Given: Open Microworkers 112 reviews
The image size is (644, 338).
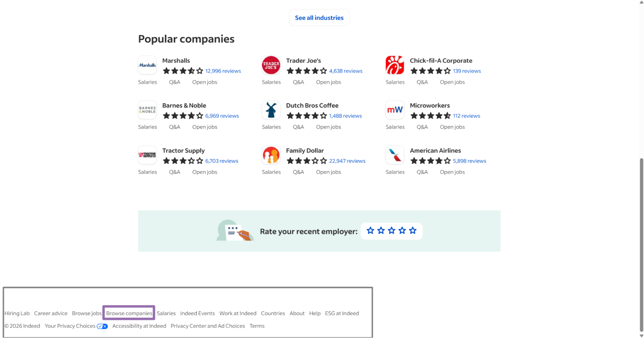Looking at the screenshot, I should coord(466,116).
